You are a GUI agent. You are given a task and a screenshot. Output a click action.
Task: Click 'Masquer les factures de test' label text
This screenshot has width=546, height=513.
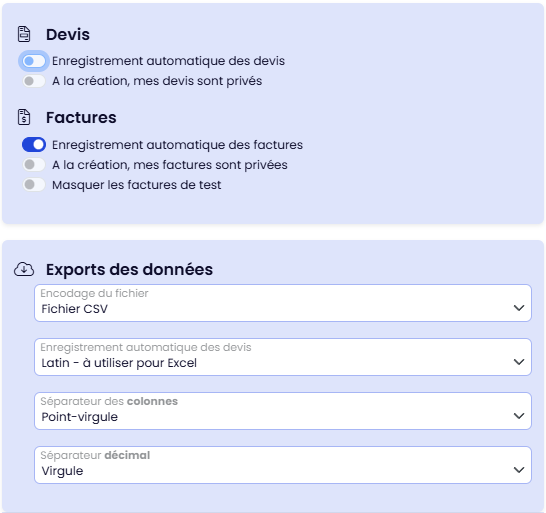coord(136,185)
